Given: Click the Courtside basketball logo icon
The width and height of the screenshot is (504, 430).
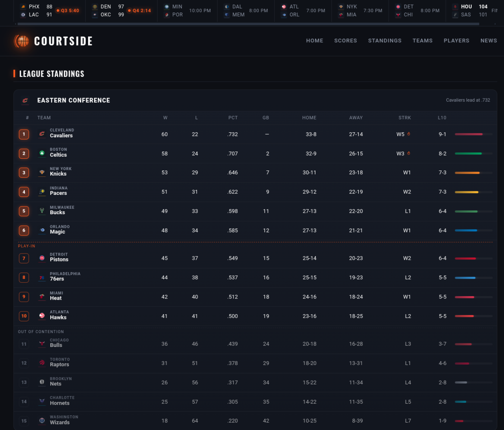Looking at the screenshot, I should (22, 41).
